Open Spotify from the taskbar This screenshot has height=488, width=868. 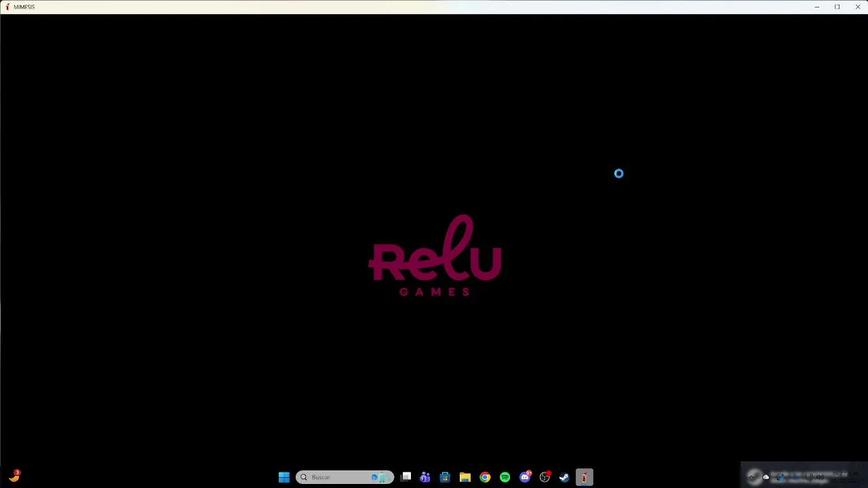(x=505, y=477)
